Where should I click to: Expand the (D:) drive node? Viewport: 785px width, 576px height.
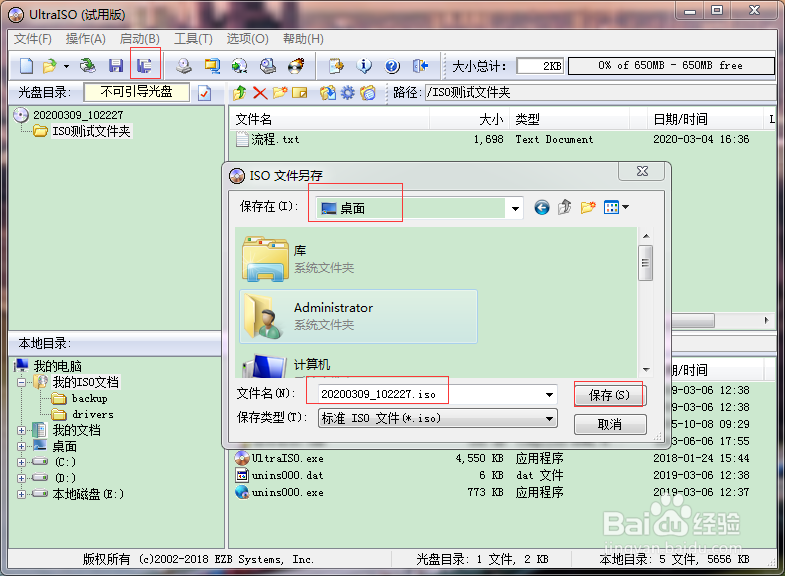[22, 478]
